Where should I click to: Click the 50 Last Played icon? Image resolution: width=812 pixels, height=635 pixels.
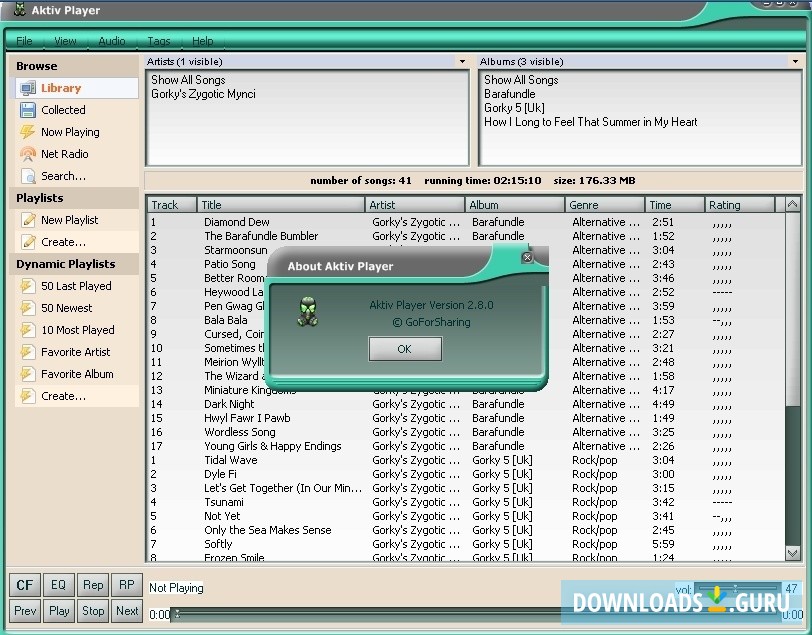[27, 286]
